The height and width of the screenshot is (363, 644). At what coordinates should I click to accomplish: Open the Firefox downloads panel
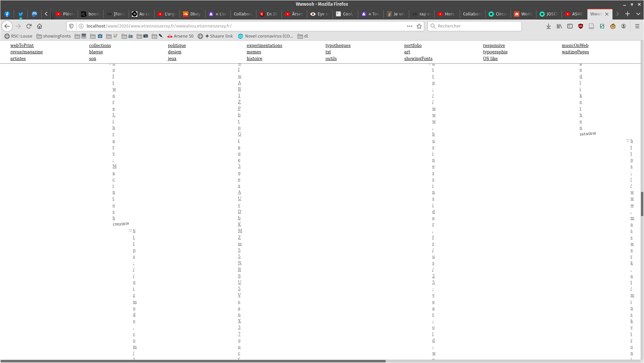click(549, 26)
